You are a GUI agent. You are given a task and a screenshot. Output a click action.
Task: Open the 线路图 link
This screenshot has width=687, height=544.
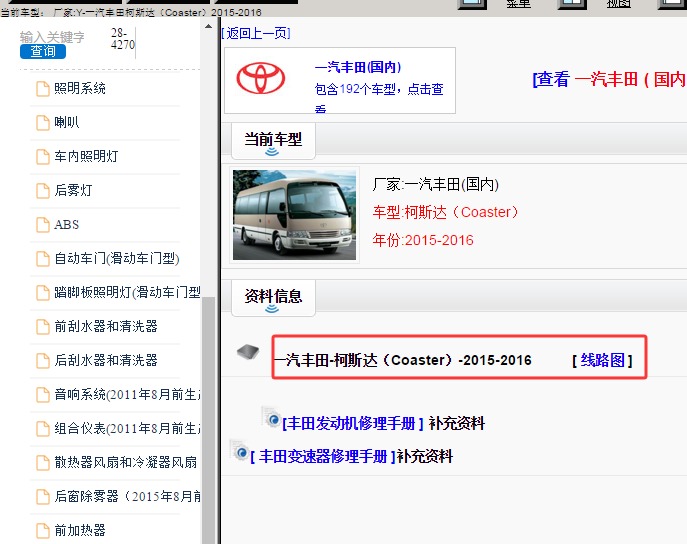(x=602, y=360)
